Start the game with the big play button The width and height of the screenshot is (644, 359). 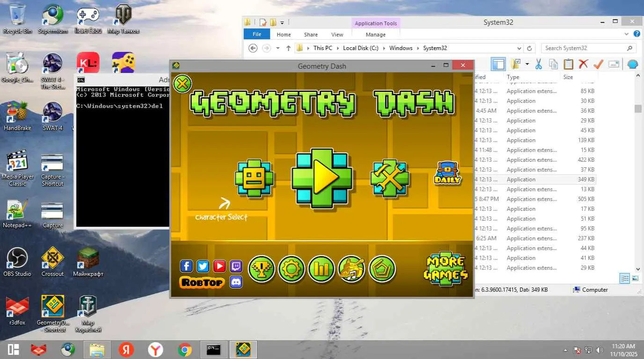[x=322, y=178]
